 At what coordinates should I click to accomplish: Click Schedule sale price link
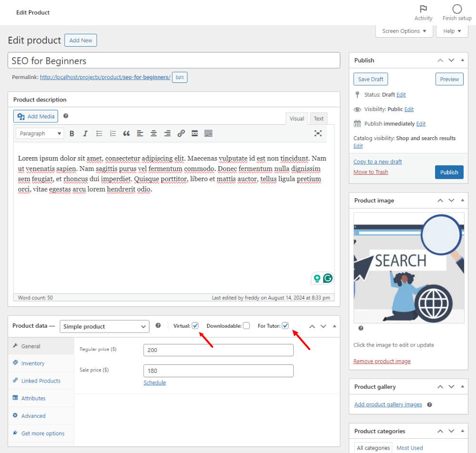(x=155, y=383)
